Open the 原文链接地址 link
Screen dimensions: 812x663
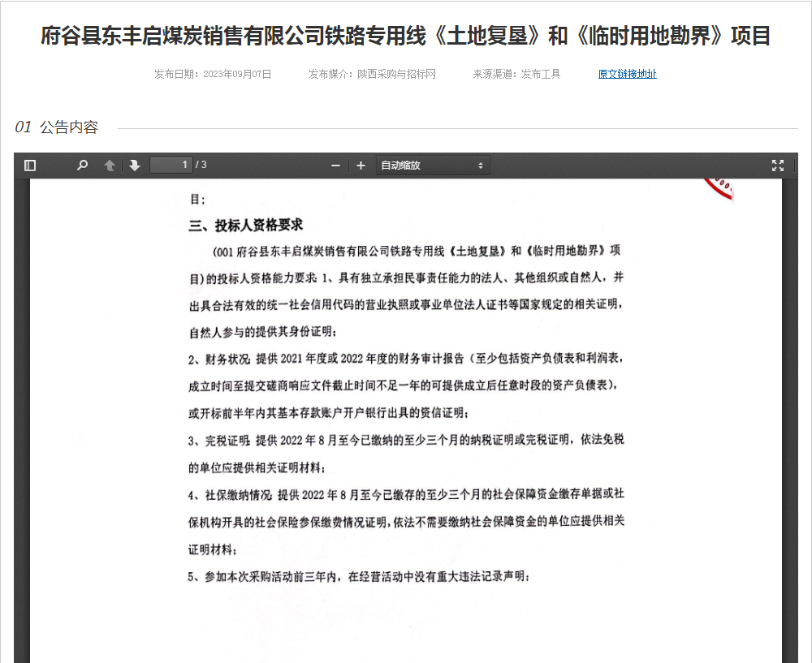(627, 74)
